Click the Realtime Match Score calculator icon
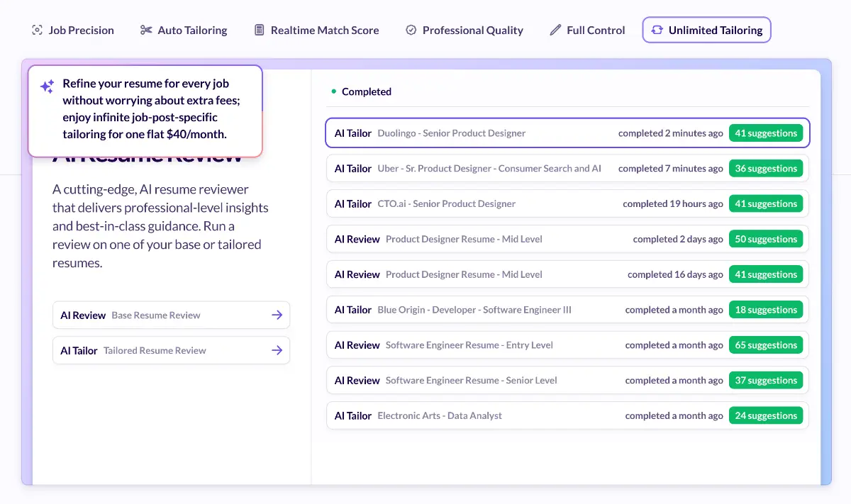851x504 pixels. point(259,30)
